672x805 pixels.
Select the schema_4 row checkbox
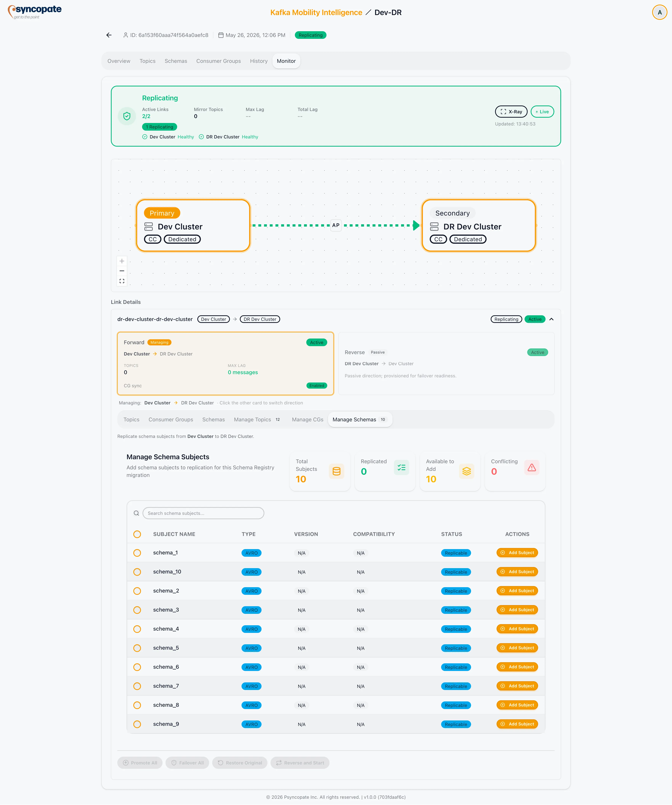(137, 629)
